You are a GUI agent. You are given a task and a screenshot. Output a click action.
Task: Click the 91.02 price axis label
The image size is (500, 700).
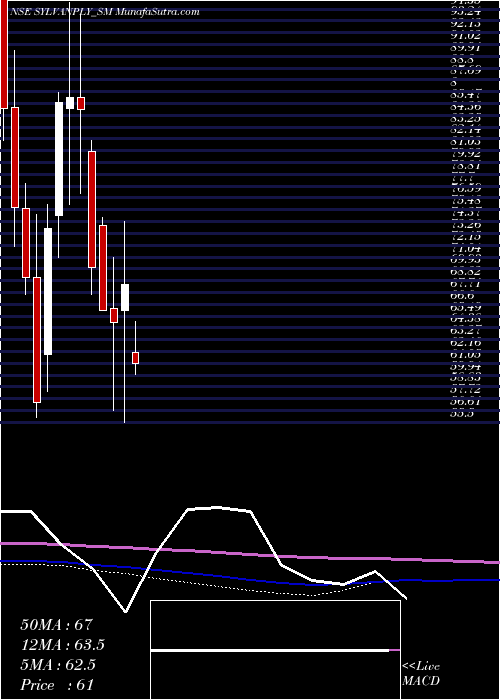tap(465, 35)
